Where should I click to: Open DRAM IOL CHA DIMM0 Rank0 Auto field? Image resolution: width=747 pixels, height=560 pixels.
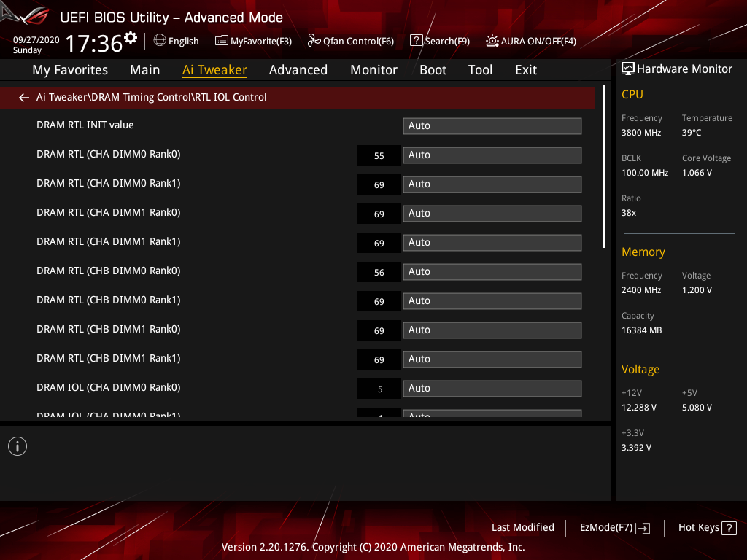(x=492, y=388)
